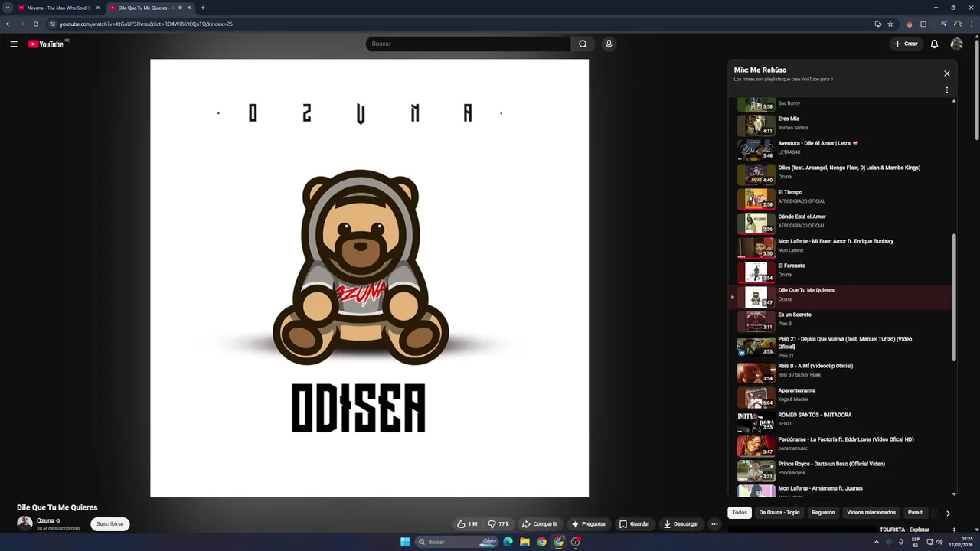Open Ozuna channel avatar
The width and height of the screenshot is (980, 551).
24,523
